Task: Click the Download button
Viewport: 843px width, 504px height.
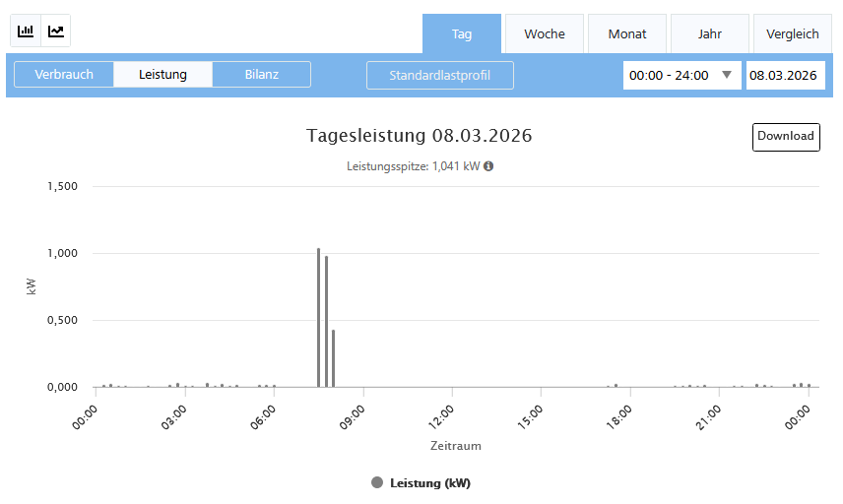Action: (786, 137)
